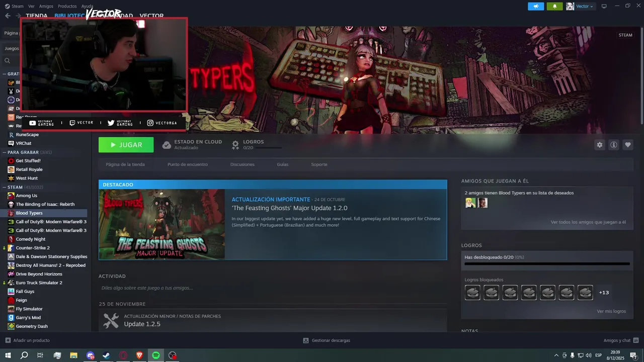The height and width of the screenshot is (362, 644).
Task: Click the library search magnifier icon
Action: click(8, 61)
